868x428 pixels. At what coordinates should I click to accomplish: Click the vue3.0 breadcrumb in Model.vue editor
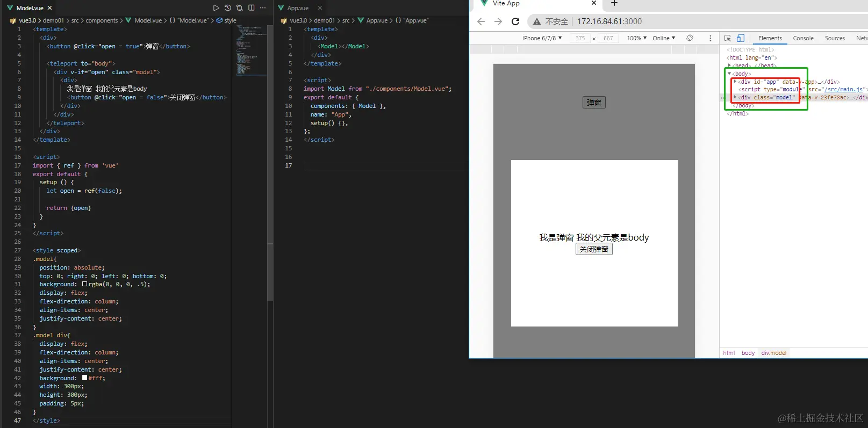[x=27, y=20]
